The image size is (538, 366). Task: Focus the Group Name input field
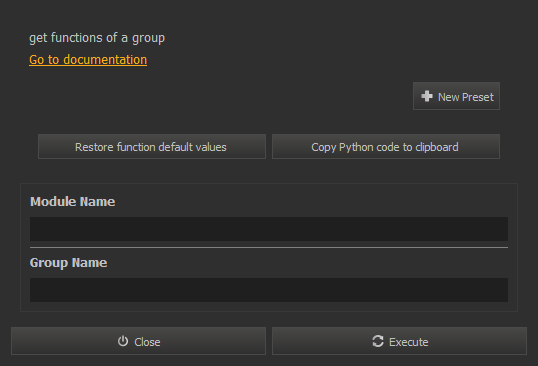[x=269, y=290]
